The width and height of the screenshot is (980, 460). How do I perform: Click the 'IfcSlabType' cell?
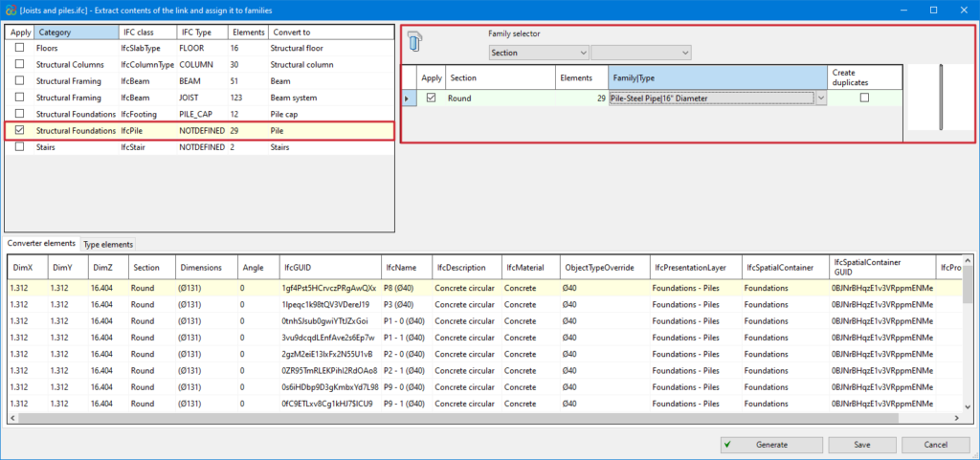pyautogui.click(x=148, y=48)
